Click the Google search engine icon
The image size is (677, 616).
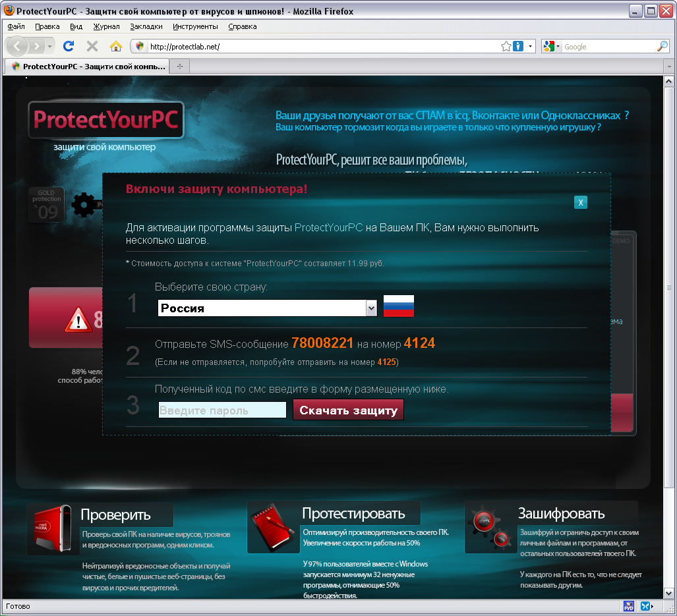tap(548, 46)
